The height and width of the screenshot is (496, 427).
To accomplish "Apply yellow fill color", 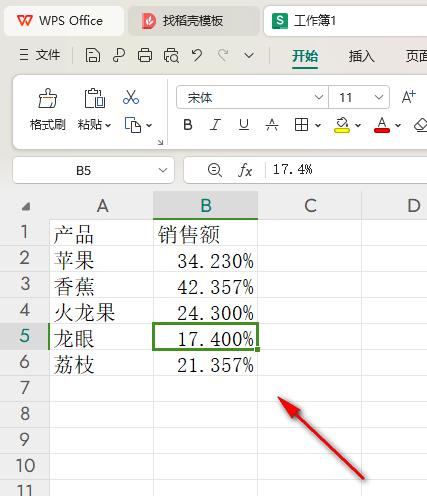I will coord(342,125).
